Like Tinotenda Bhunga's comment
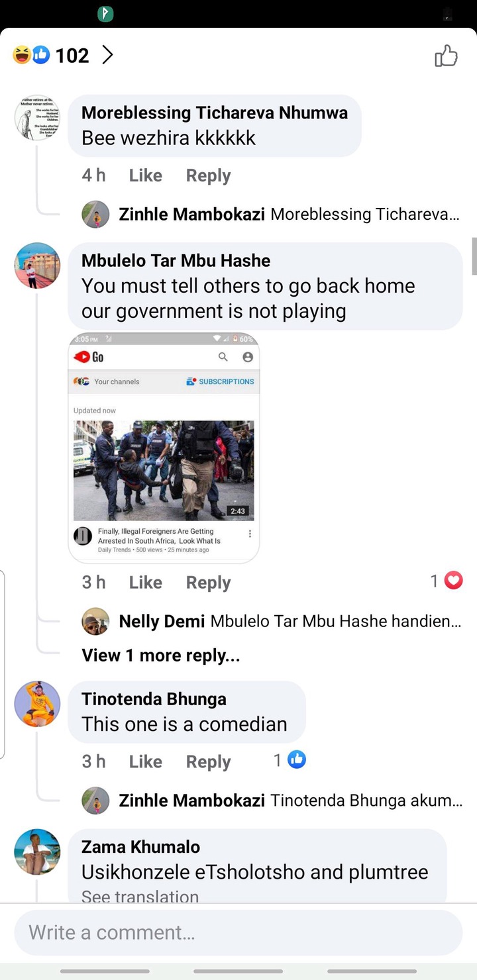 [146, 761]
